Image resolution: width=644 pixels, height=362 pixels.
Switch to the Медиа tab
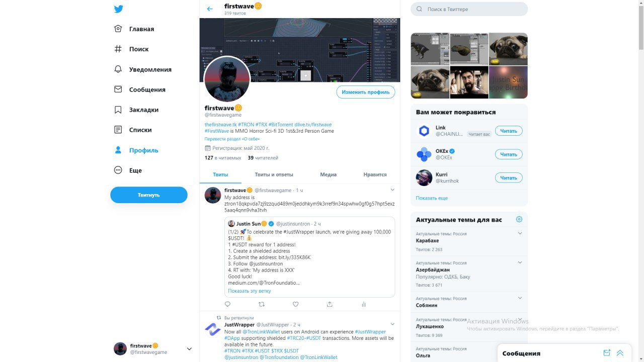tap(328, 174)
